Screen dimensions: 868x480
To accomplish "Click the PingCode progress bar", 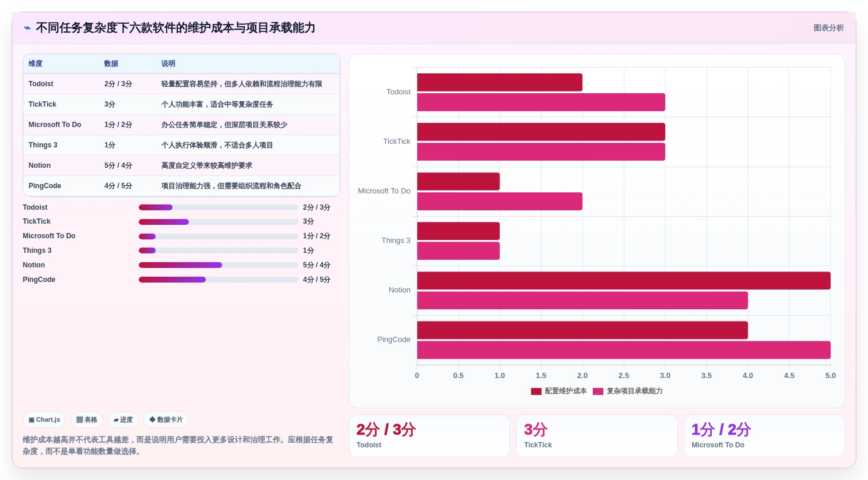I will pyautogui.click(x=219, y=280).
